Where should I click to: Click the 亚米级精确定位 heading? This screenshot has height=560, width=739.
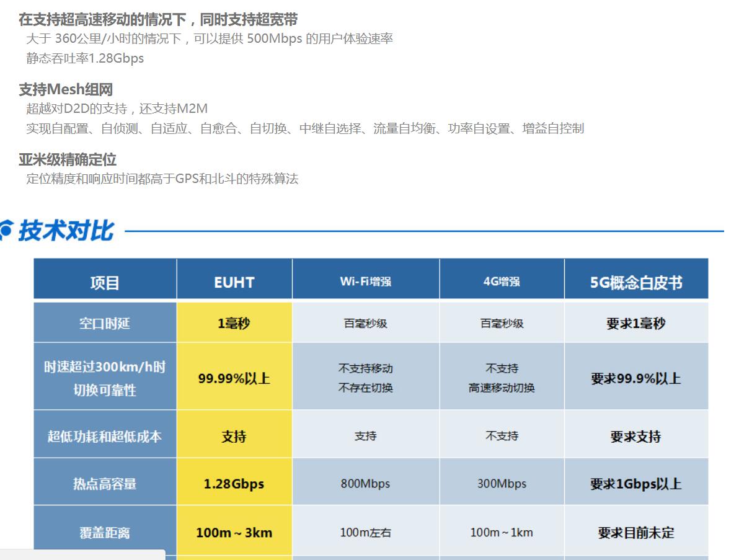[68, 159]
